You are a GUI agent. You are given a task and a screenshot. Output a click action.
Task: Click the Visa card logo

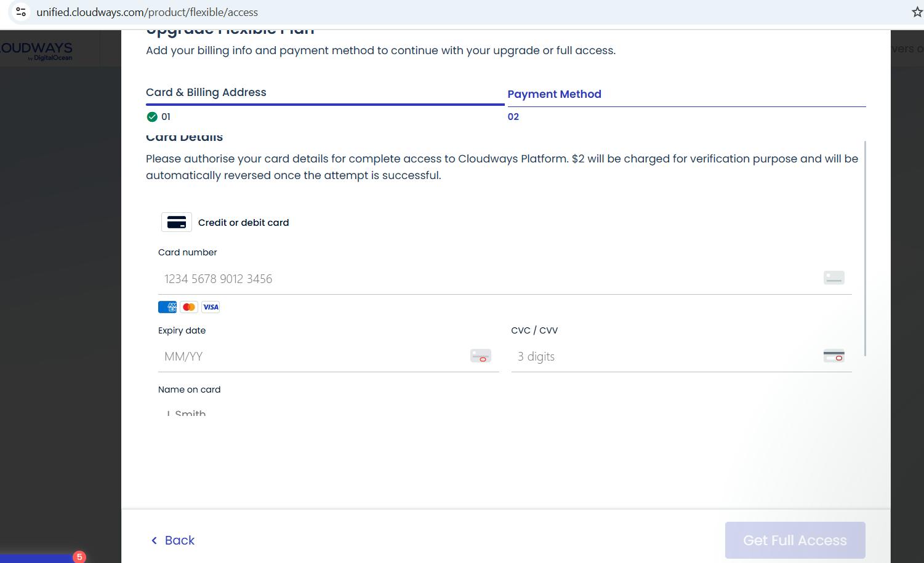pos(211,307)
